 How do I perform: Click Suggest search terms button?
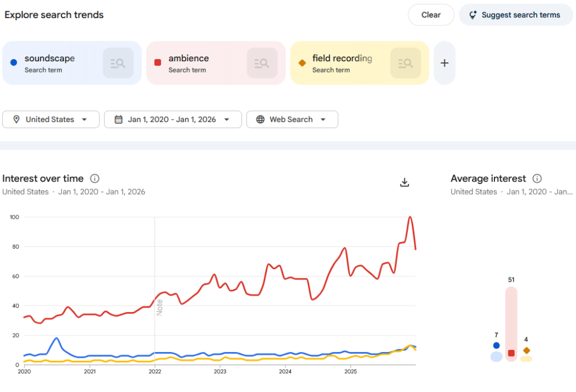516,15
